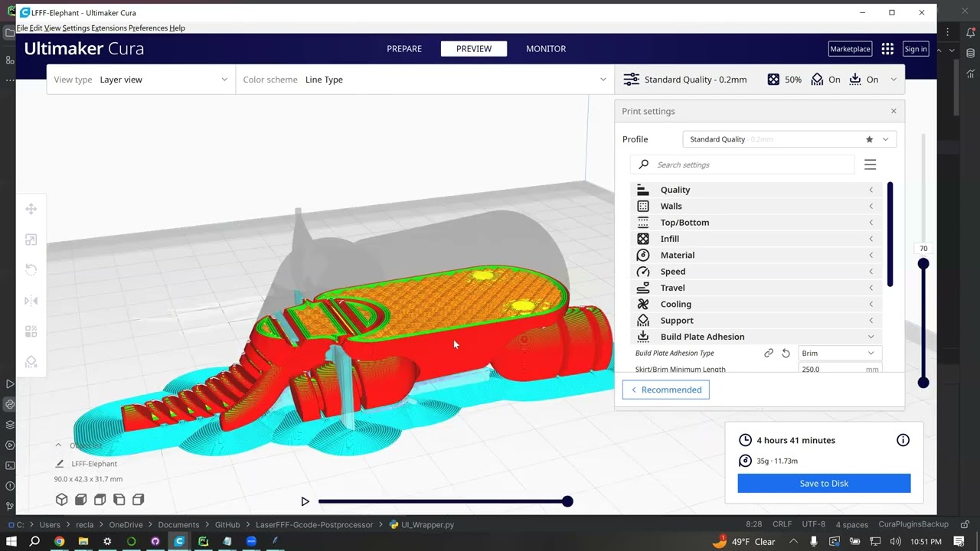The image size is (980, 551).
Task: Expand the Quality settings category
Action: pos(756,190)
